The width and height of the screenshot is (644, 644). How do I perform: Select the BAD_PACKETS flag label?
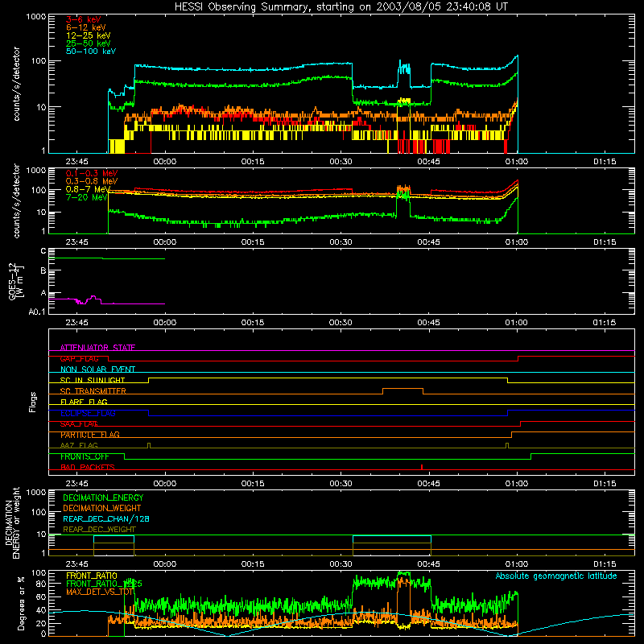pyautogui.click(x=88, y=467)
